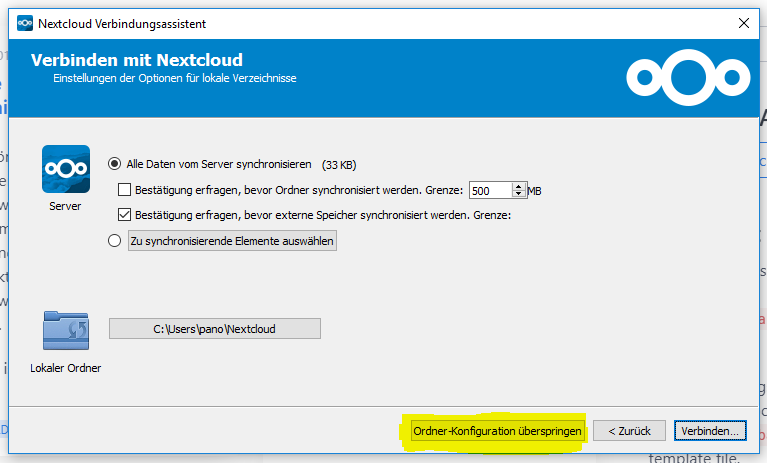Close the Nextcloud Verbindungsassistent window
Image resolution: width=767 pixels, height=463 pixels.
click(x=742, y=21)
